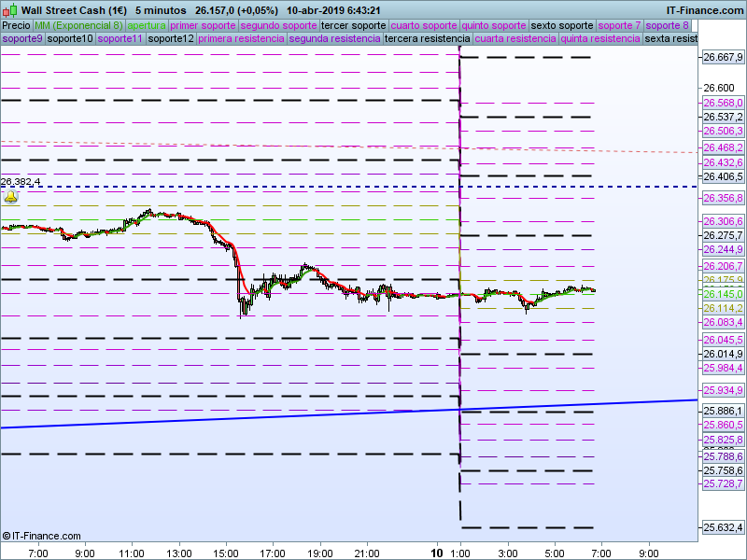This screenshot has height=560, width=747.
Task: Click the 26.275,7 price axis label
Action: tap(723, 235)
